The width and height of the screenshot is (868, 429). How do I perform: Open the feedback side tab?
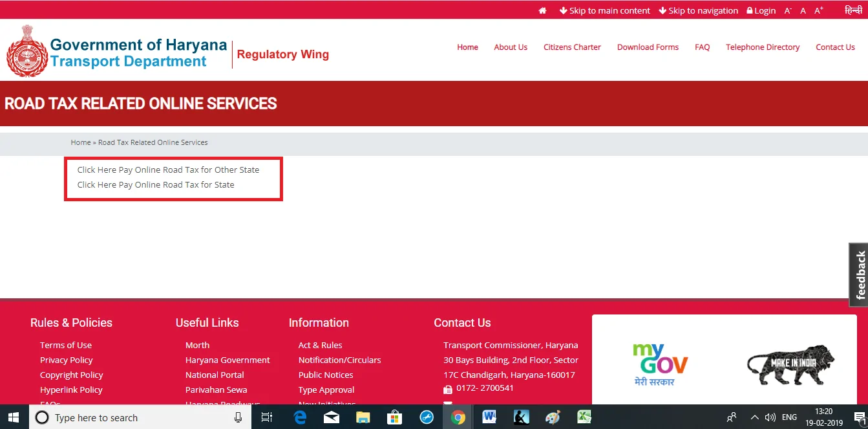tap(858, 274)
